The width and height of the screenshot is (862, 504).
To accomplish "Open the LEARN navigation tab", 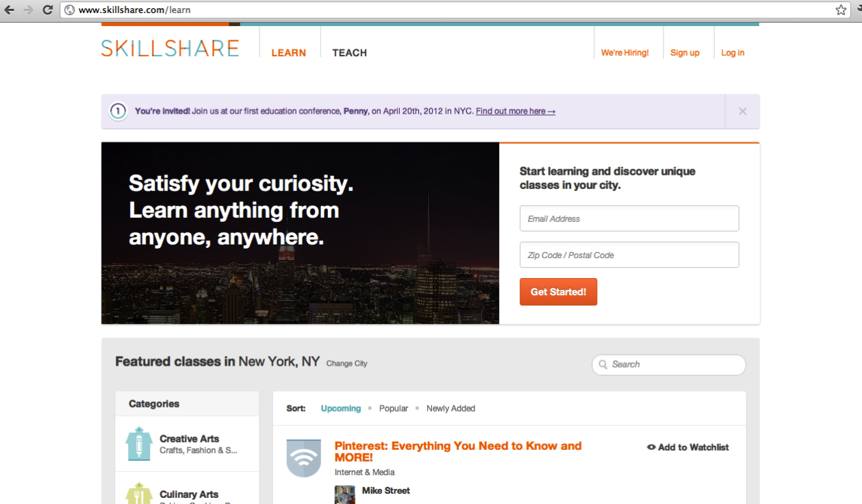I will point(288,53).
